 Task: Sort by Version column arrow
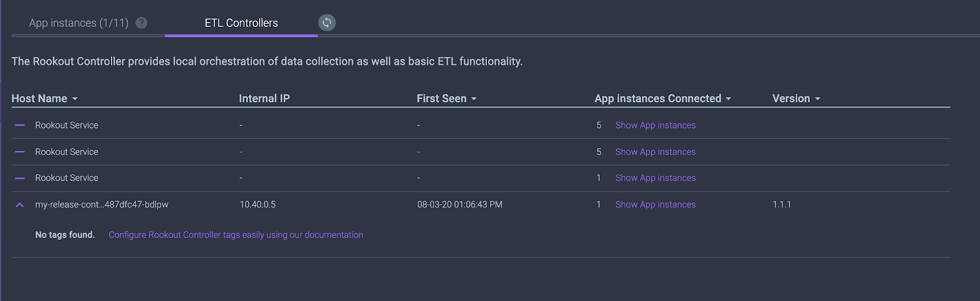pyautogui.click(x=818, y=99)
